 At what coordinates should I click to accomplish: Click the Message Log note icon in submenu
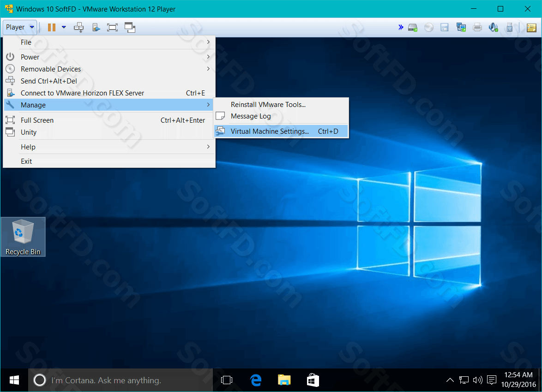point(220,116)
